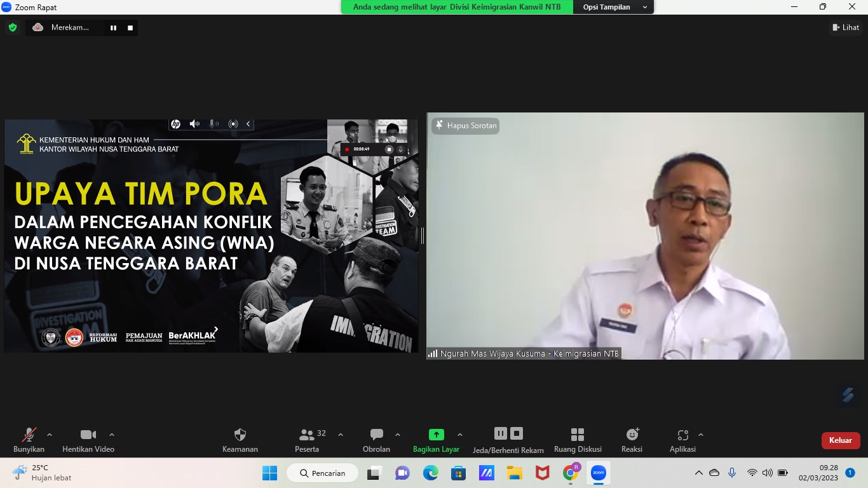Click the HP logo in the shared overlay bar
The width and height of the screenshot is (868, 488).
coord(175,124)
